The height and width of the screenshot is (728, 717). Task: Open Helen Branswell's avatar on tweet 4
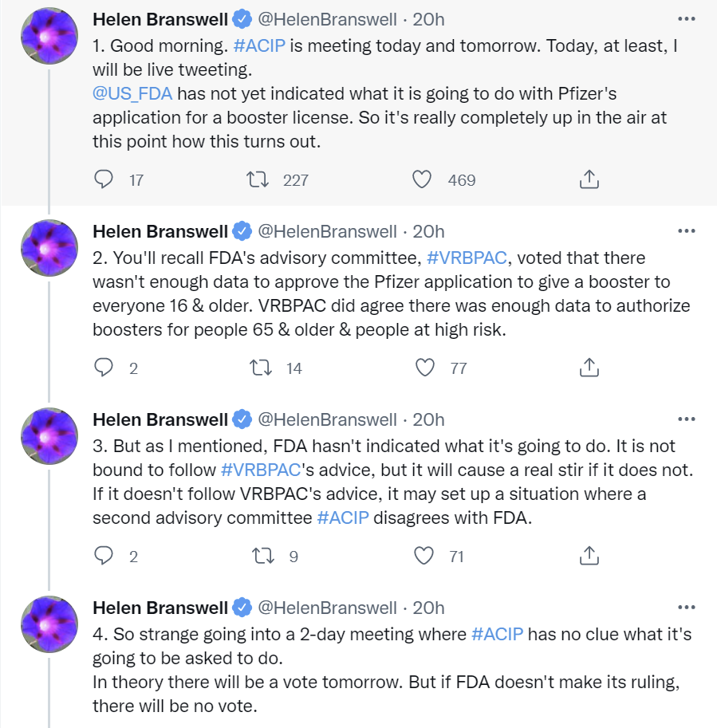pos(49,624)
